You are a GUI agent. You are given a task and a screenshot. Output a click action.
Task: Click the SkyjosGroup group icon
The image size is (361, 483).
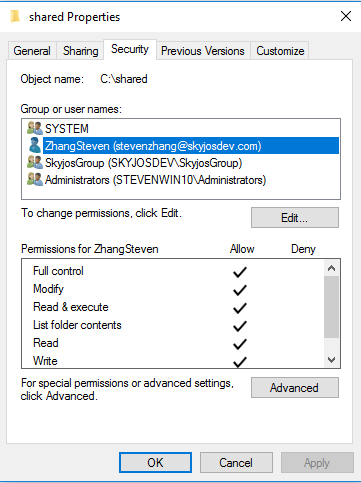pyautogui.click(x=35, y=162)
